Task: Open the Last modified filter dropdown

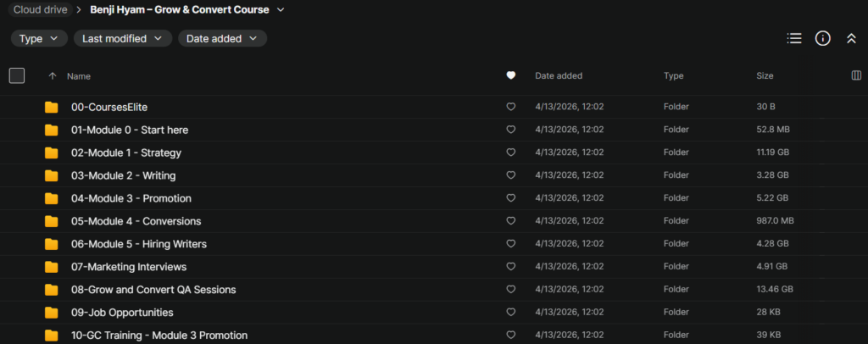Action: [122, 38]
